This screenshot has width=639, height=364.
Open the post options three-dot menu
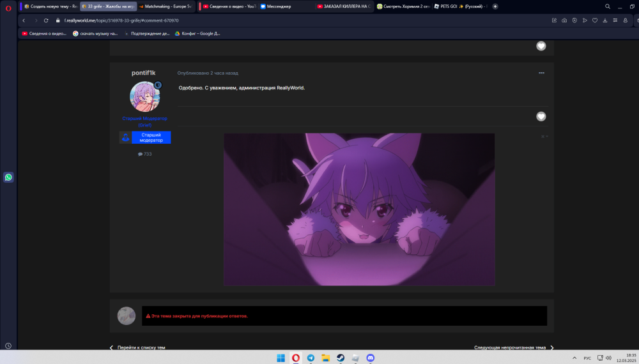[x=542, y=73]
